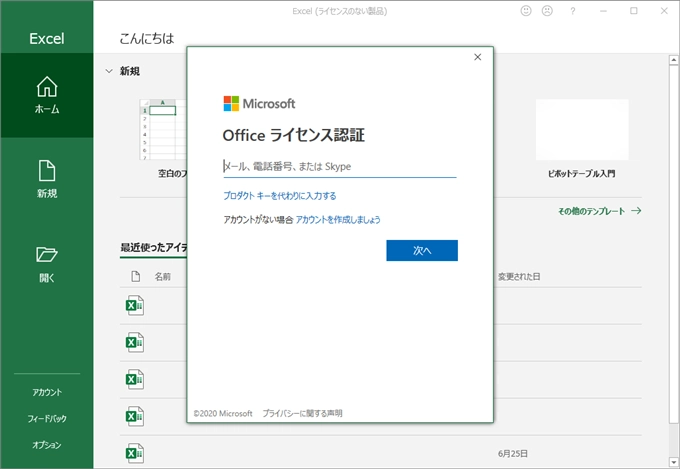
Task: Sort by 変更された日 column header
Action: coord(519,277)
